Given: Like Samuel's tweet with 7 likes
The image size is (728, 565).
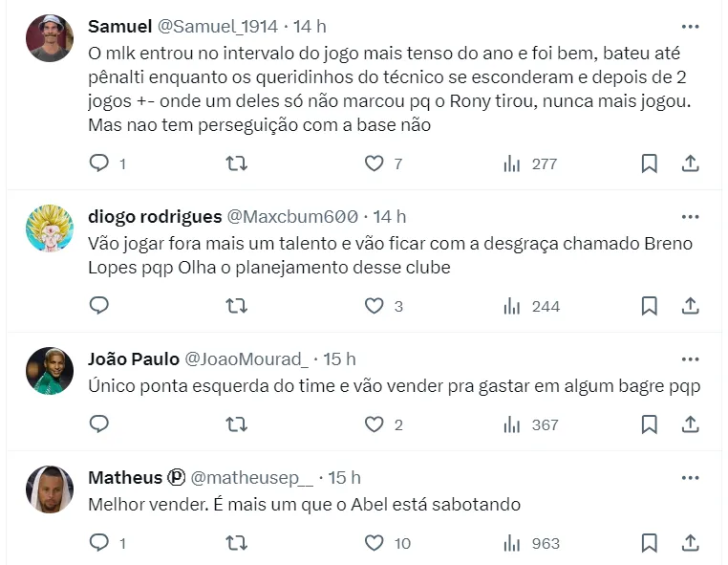Looking at the screenshot, I should point(375,164).
